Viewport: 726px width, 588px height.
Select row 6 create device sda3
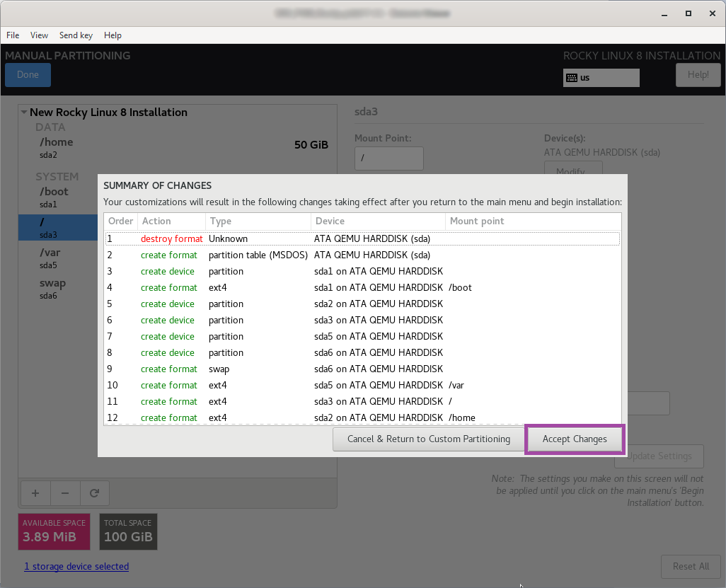[x=362, y=320]
